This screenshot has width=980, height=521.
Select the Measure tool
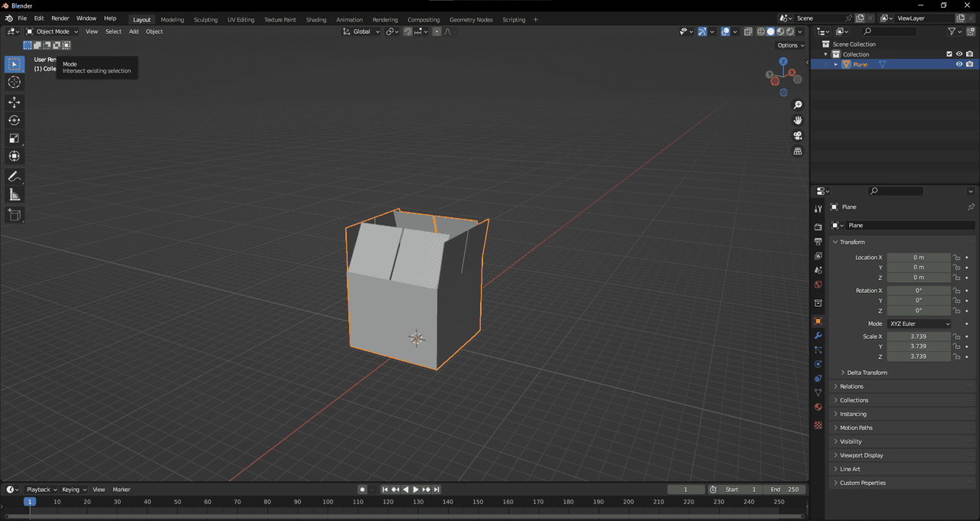pyautogui.click(x=15, y=195)
